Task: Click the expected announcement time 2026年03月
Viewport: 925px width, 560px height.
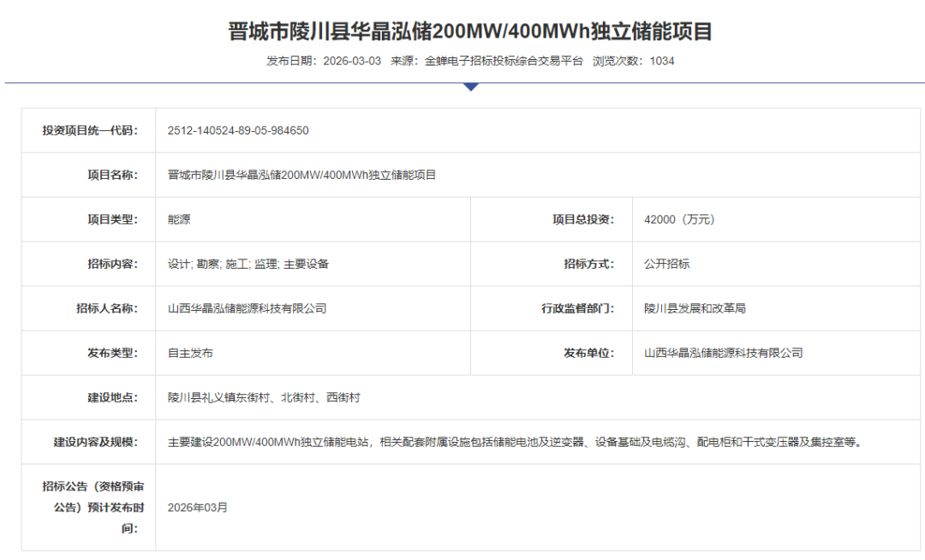Action: point(198,508)
